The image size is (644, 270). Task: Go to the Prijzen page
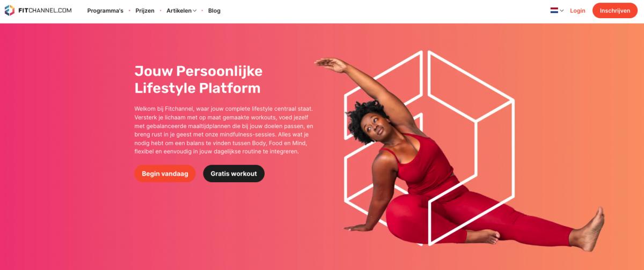[x=145, y=11]
